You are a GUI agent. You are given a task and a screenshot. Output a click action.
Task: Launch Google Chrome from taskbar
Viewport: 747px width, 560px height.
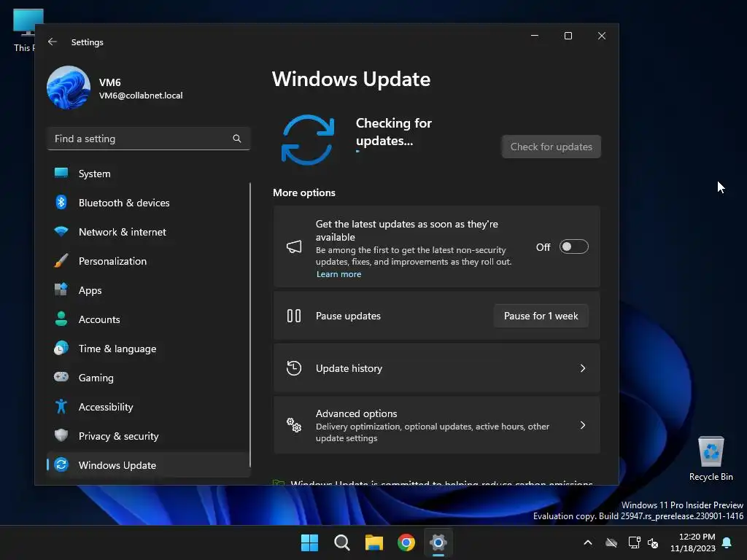[x=406, y=542]
